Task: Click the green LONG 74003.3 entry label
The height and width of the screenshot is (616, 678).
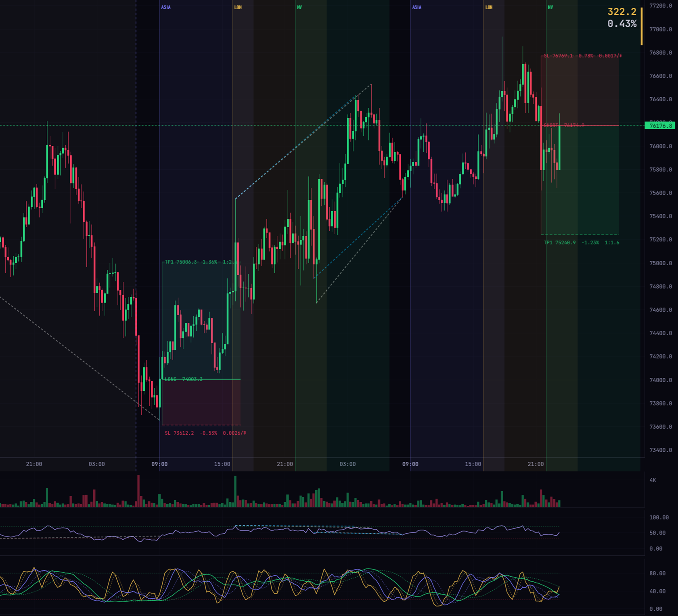Action: pyautogui.click(x=184, y=379)
